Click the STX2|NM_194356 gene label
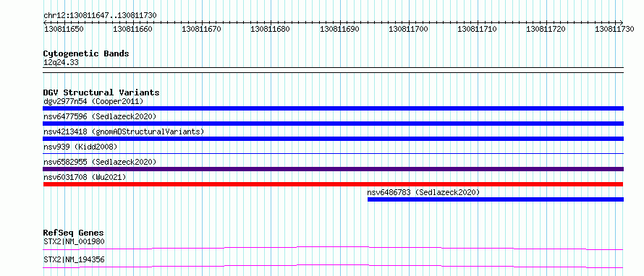644x276 pixels. pos(74,259)
